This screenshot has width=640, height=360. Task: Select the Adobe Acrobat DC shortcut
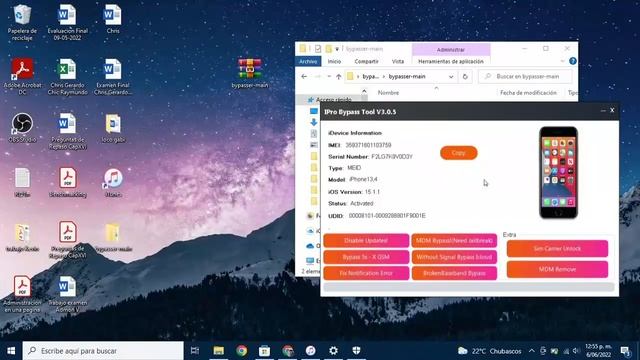point(22,77)
